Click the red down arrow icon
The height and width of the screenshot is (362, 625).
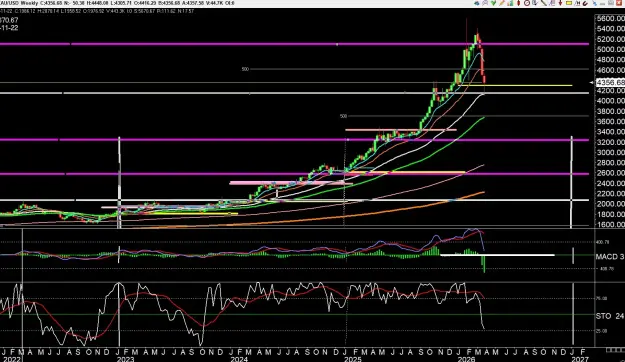coord(560,3)
